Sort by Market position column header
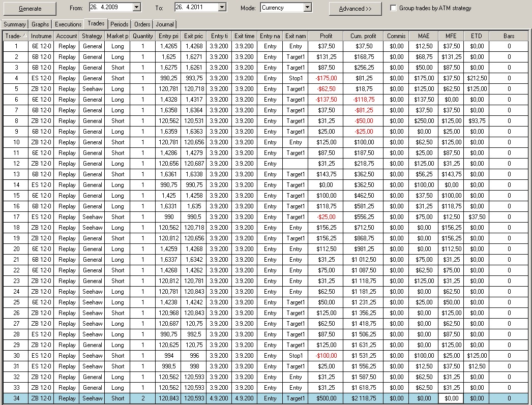 tap(117, 36)
